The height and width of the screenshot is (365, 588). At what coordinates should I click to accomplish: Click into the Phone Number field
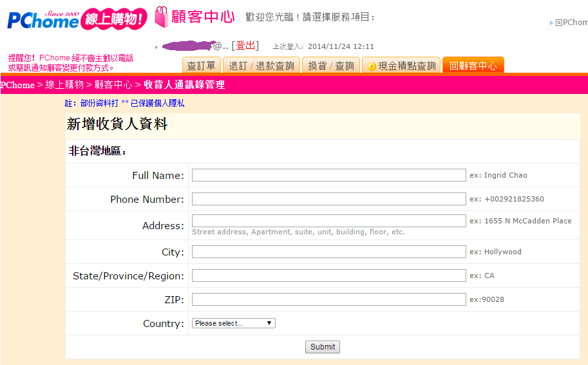click(x=328, y=199)
